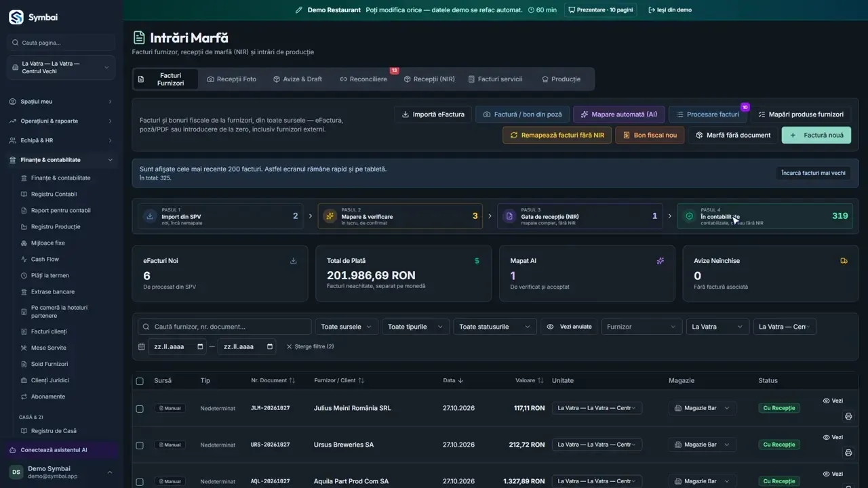Open Magazie Bar dropdown in Julius Meinl row

point(702,408)
